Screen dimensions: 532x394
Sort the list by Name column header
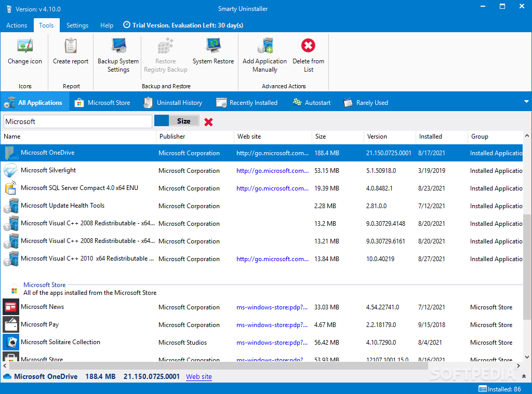pos(78,137)
